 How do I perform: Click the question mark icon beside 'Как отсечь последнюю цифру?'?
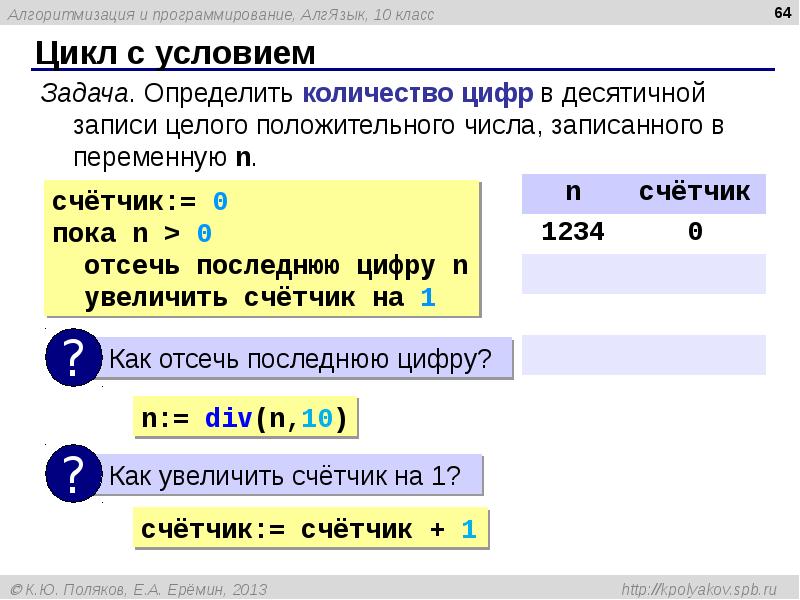click(x=72, y=358)
